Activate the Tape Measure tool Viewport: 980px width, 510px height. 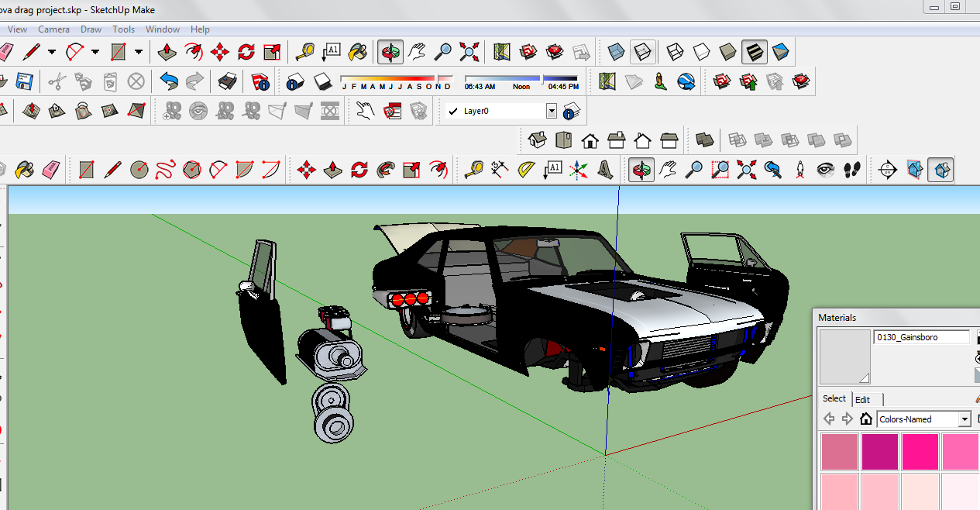(304, 52)
